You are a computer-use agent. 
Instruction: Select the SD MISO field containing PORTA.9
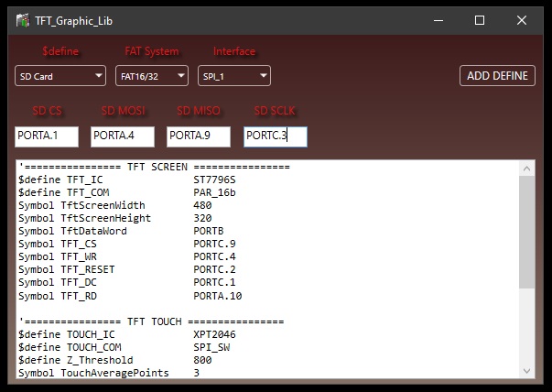point(199,136)
